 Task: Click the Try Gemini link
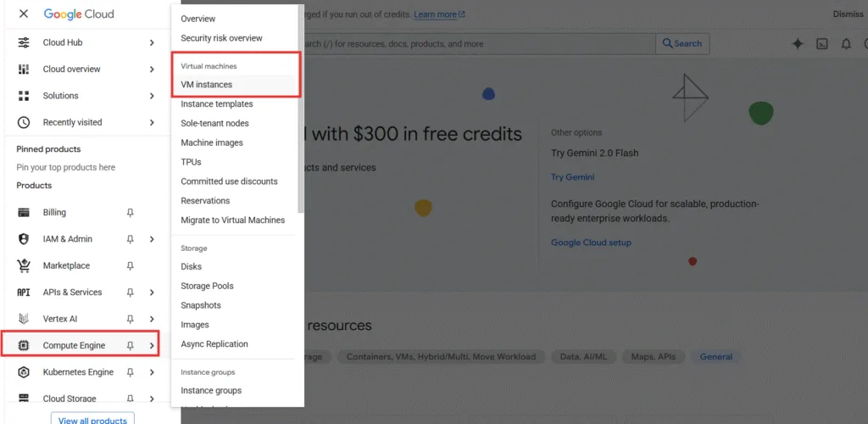click(572, 177)
